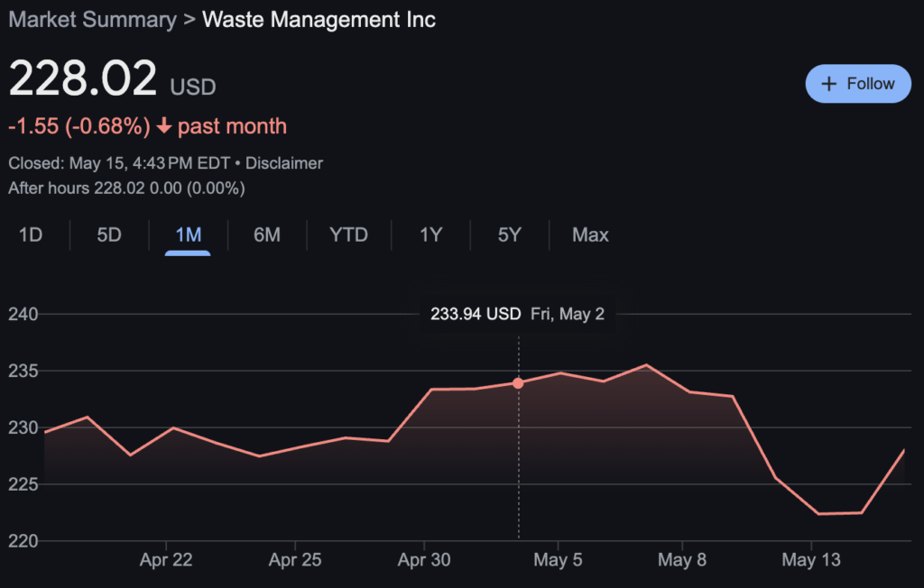Click the Waste Management Inc title
924x588 pixels.
(319, 20)
